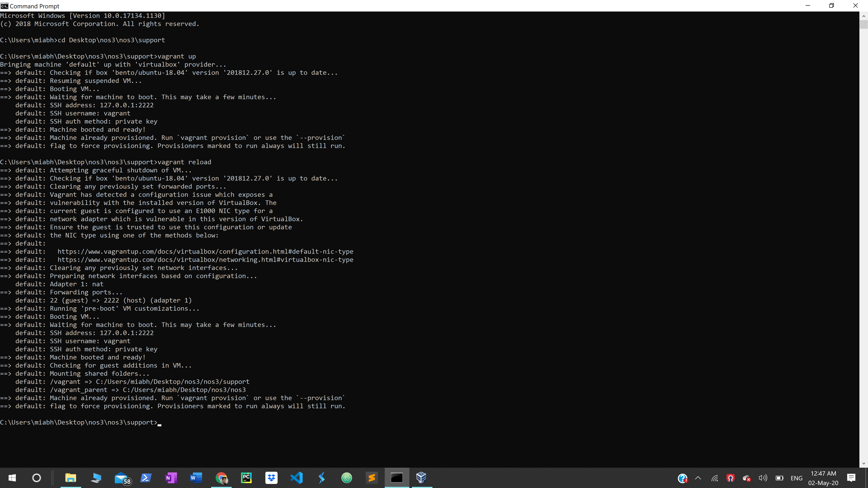Launch Visual Studio Code
This screenshot has width=868, height=488.
coord(297,478)
